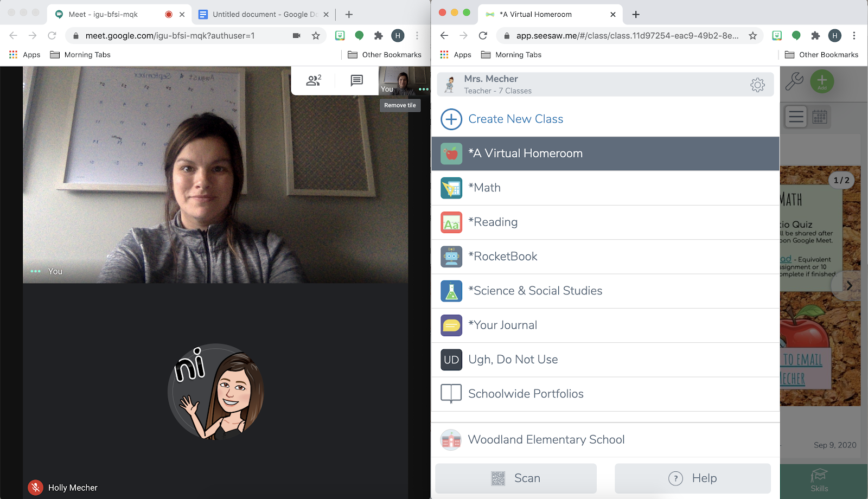Open the Chrome menu in Meet window
This screenshot has height=499, width=868.
tap(417, 36)
